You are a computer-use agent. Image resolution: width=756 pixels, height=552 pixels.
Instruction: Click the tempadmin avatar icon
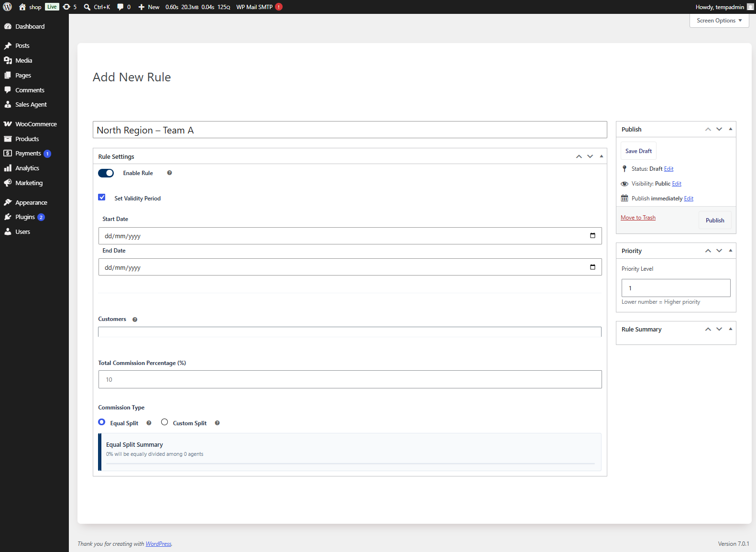[x=750, y=7]
